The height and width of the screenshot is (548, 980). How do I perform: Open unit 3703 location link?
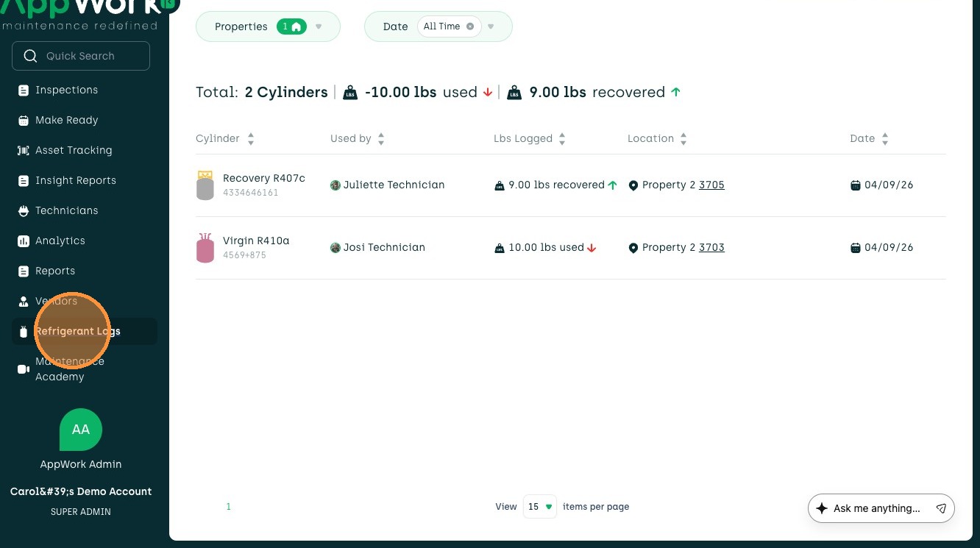click(711, 248)
